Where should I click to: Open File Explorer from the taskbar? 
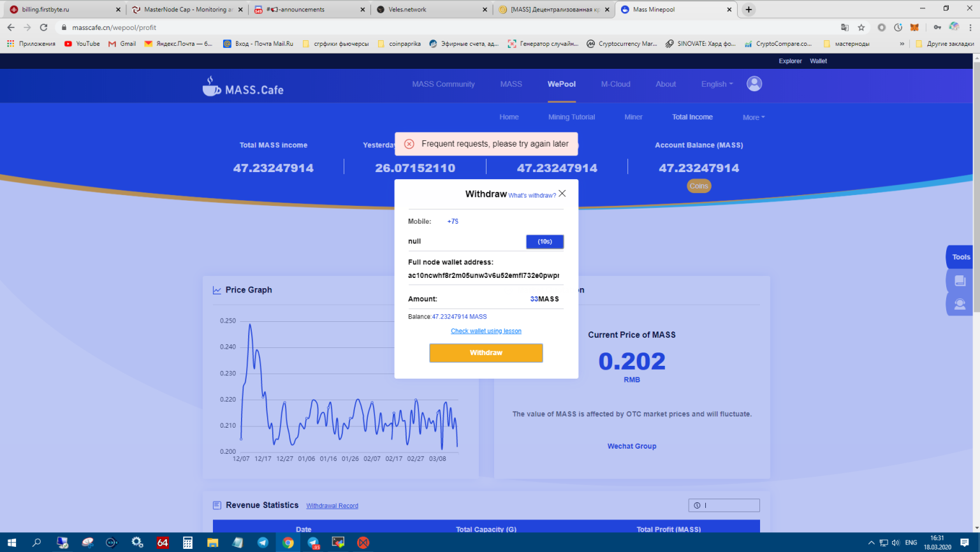(x=212, y=542)
